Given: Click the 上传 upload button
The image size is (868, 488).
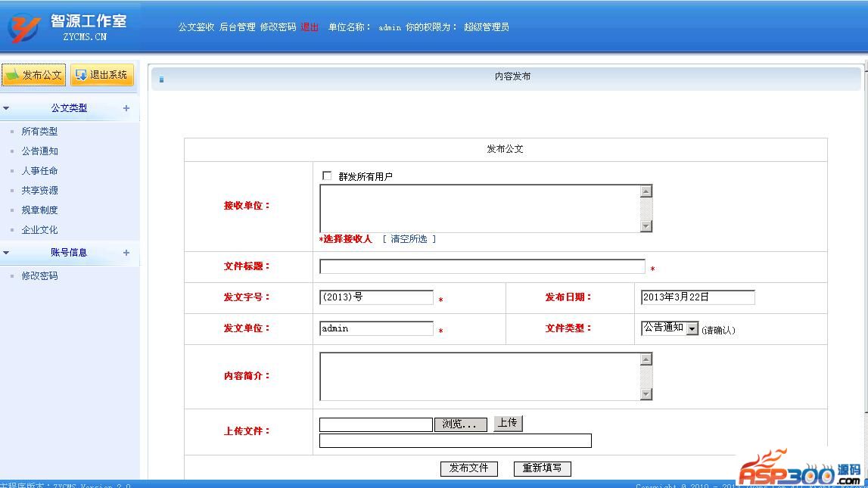Looking at the screenshot, I should pos(508,423).
